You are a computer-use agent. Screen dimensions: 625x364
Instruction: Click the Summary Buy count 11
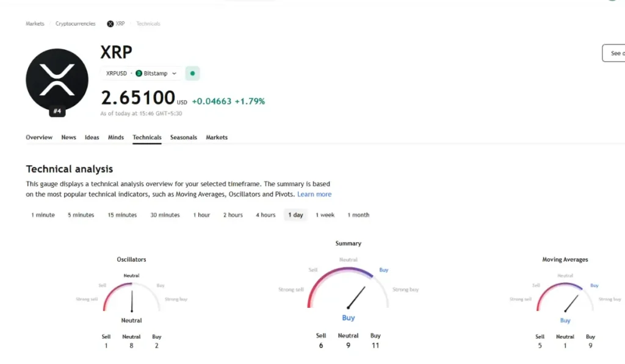pos(375,346)
